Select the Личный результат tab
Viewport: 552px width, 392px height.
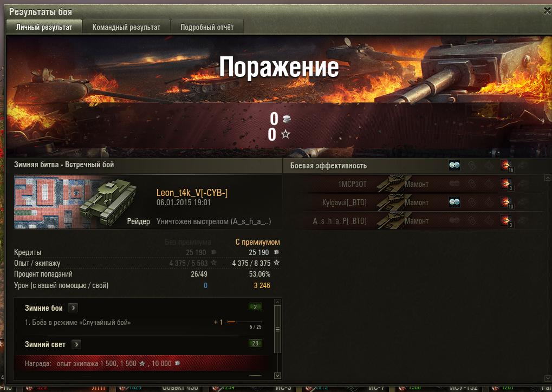pyautogui.click(x=44, y=27)
